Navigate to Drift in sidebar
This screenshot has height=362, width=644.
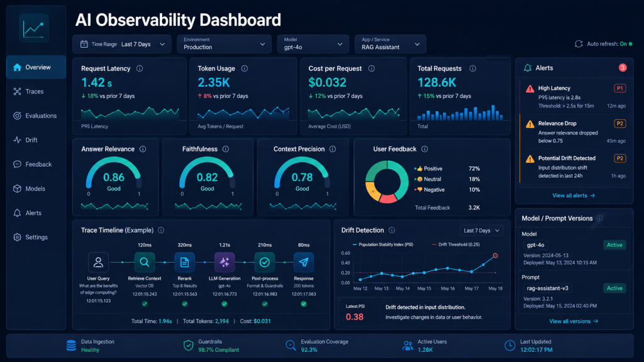[x=25, y=140]
